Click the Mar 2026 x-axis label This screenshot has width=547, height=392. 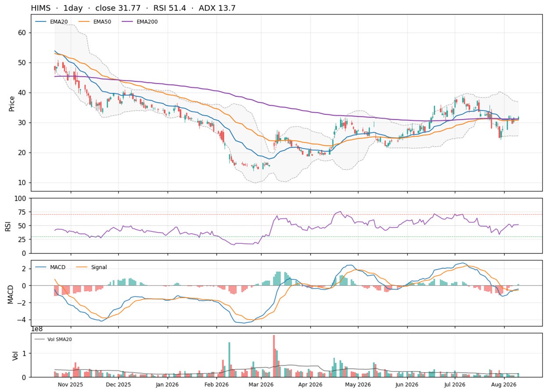pyautogui.click(x=261, y=385)
